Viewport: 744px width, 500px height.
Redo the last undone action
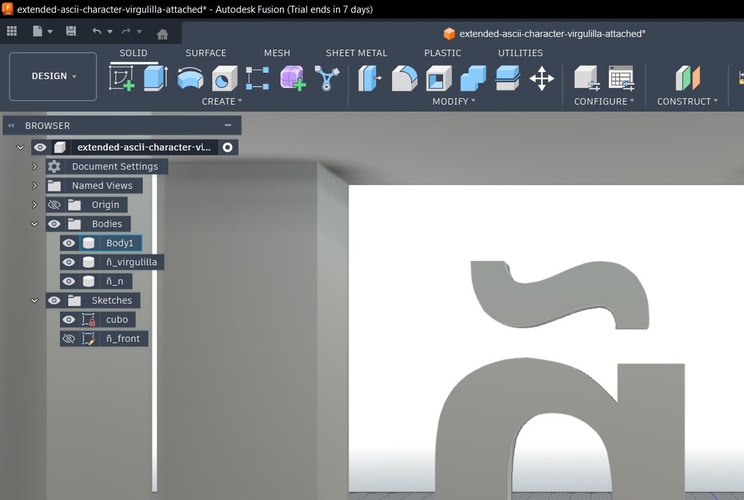coord(126,31)
